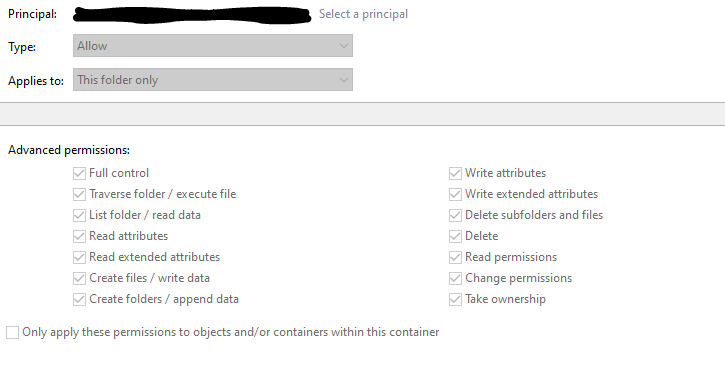The width and height of the screenshot is (725, 392).
Task: Click the Type dropdown chevron arrow
Action: point(344,46)
